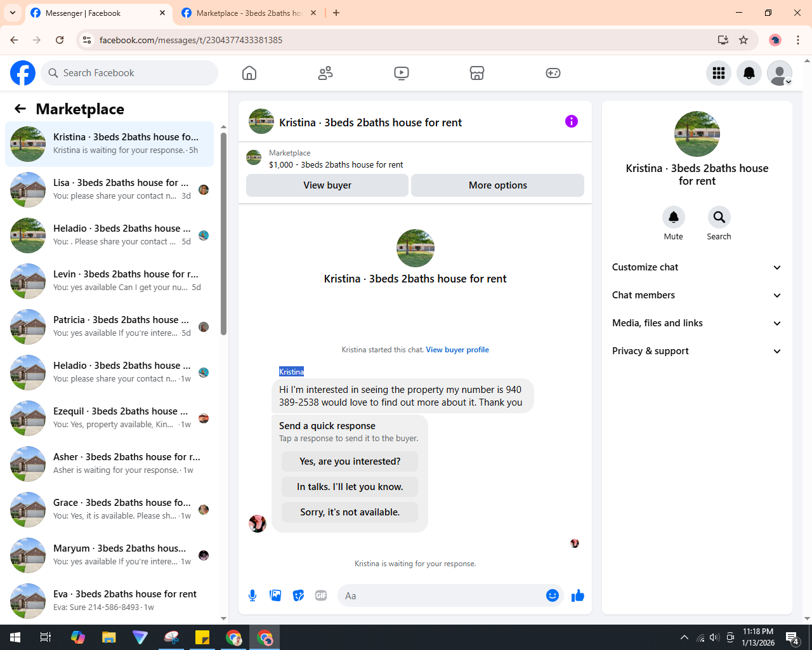Open the View buyer profile link
The image size is (812, 650).
tap(457, 350)
